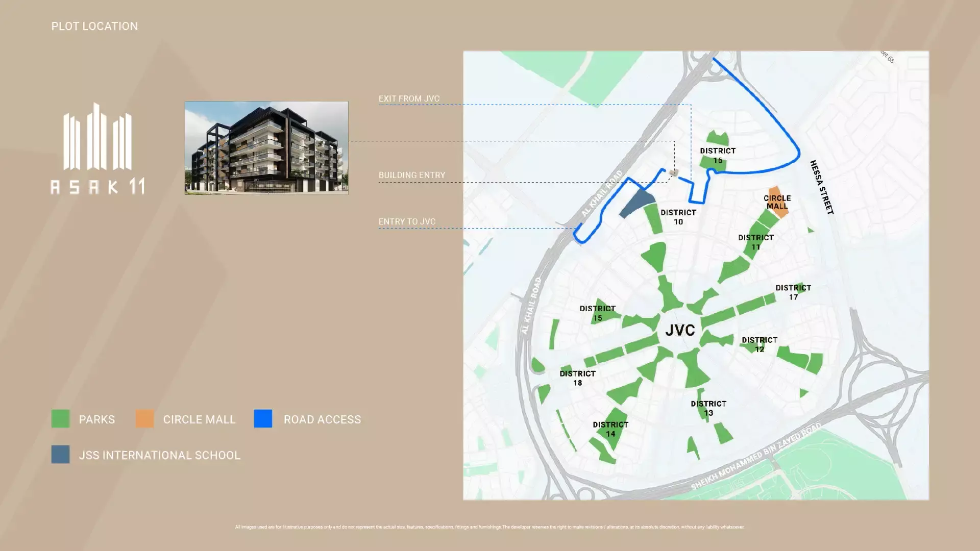Screen dimensions: 980x551
Task: Click the Circle Mall legend text
Action: (199, 419)
